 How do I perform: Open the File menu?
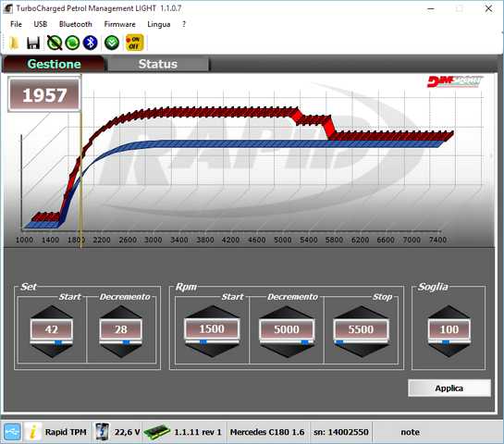16,24
